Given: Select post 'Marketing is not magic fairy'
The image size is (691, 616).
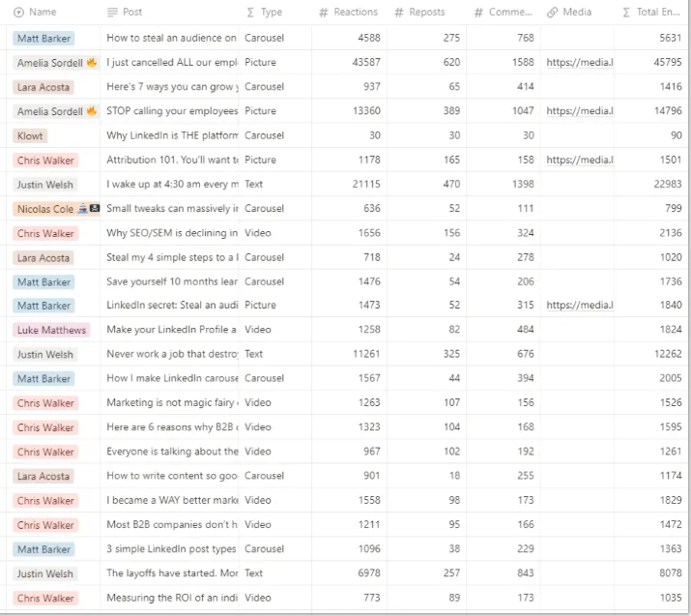Looking at the screenshot, I should coord(172,402).
